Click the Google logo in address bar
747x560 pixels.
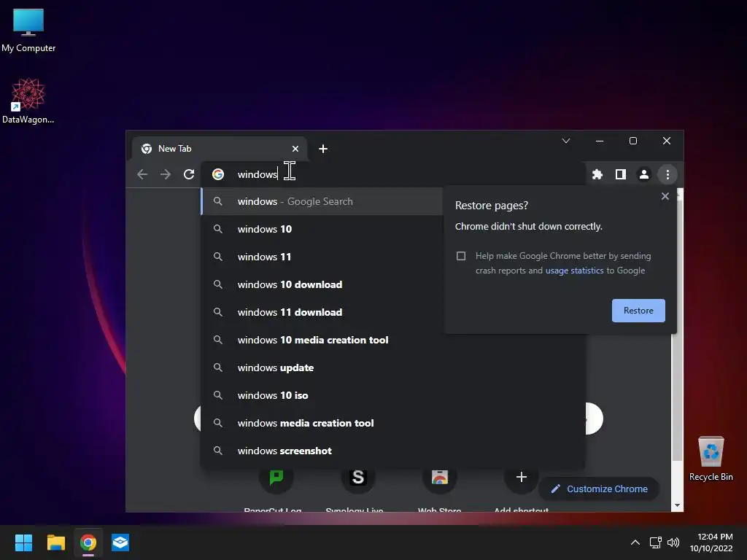[218, 174]
